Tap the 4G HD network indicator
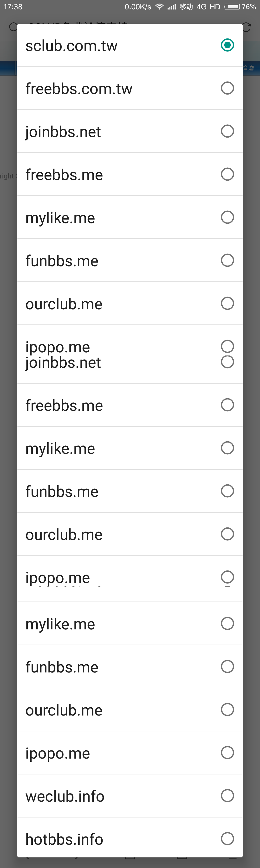Screen dimensions: 260x868 208,7
